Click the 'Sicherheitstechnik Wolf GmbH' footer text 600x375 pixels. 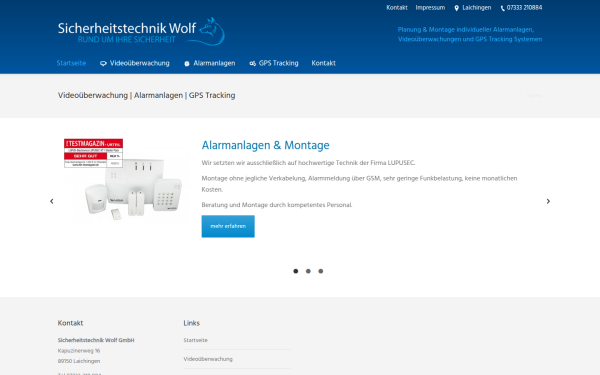click(x=96, y=340)
